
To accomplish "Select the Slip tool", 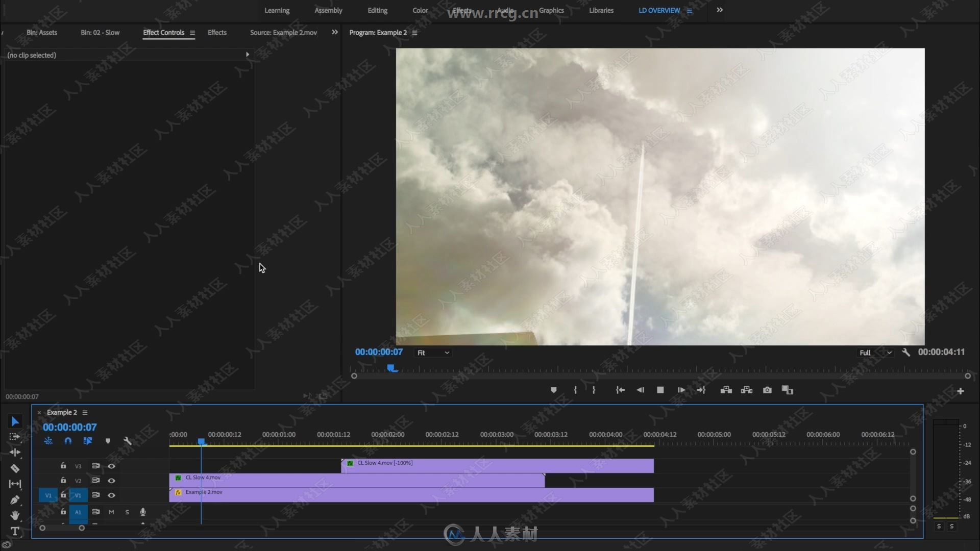I will tap(15, 484).
